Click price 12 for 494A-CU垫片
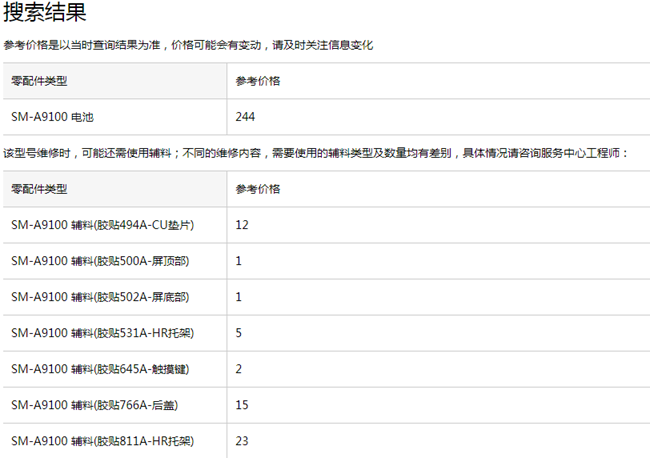Image resolution: width=650 pixels, height=458 pixels. coord(242,225)
